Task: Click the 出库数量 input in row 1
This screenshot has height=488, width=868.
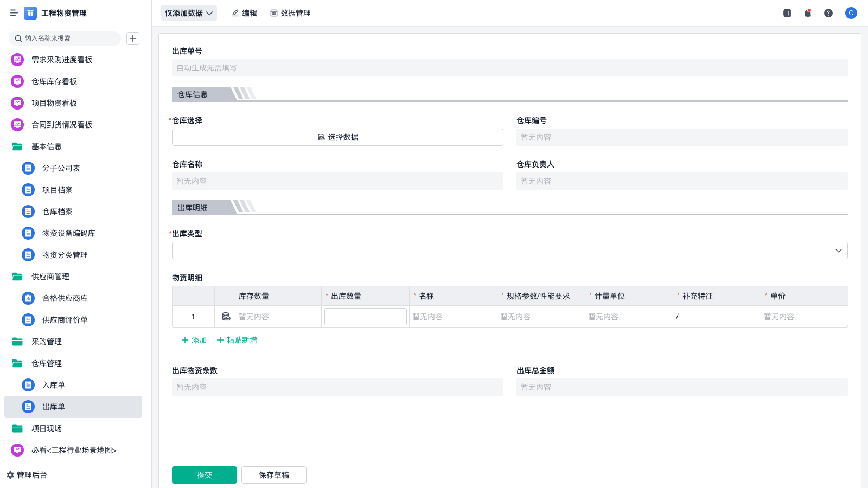Action: pos(366,317)
